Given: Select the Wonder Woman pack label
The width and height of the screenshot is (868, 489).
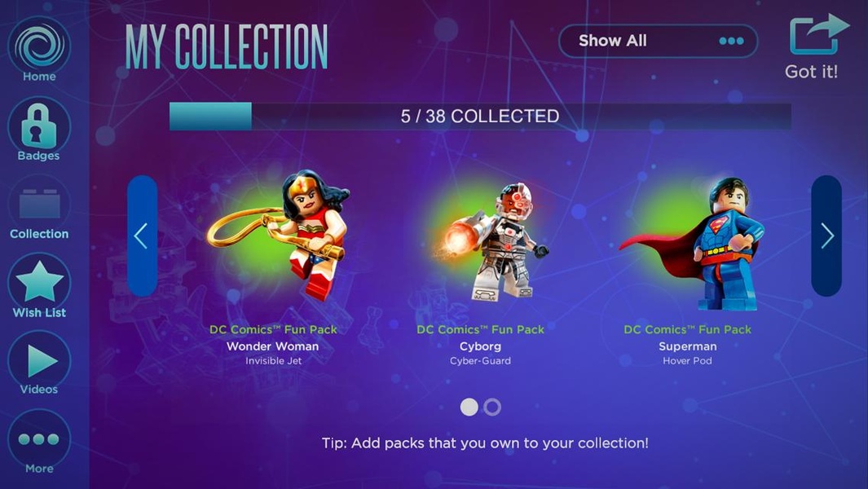Looking at the screenshot, I should coord(273,345).
